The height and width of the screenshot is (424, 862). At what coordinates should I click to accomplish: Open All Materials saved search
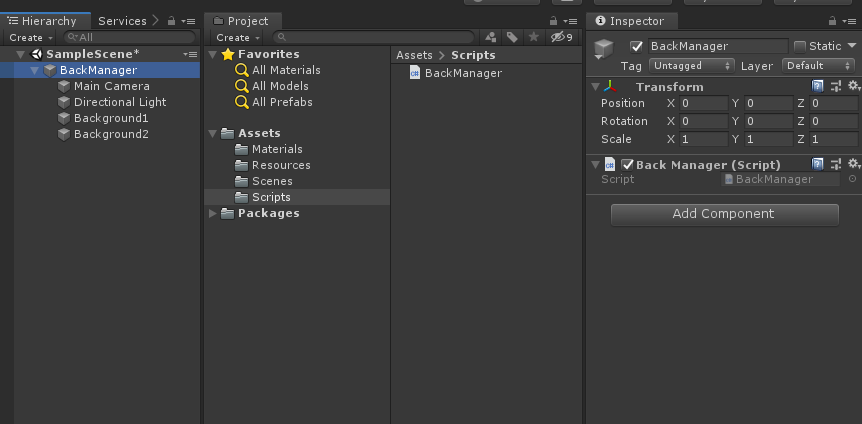point(286,70)
